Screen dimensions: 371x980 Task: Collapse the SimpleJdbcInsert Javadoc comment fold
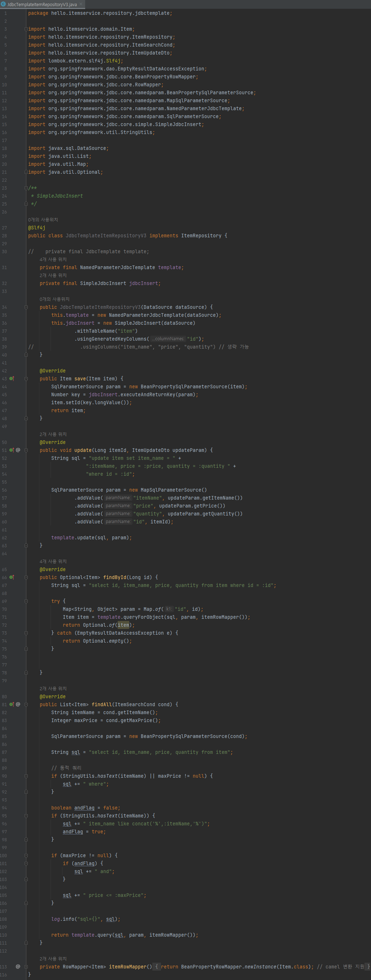coord(26,188)
